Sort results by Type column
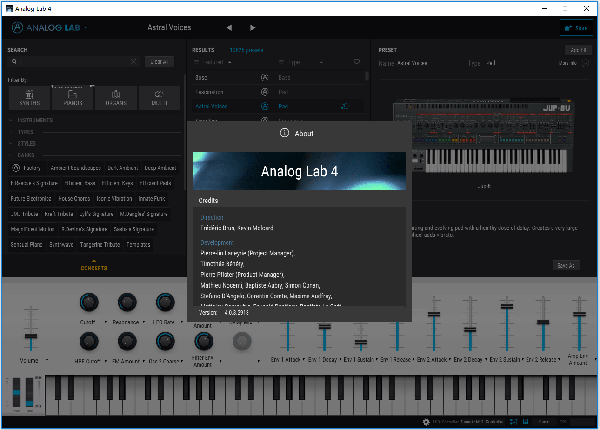The width and height of the screenshot is (600, 430). tap(301, 62)
